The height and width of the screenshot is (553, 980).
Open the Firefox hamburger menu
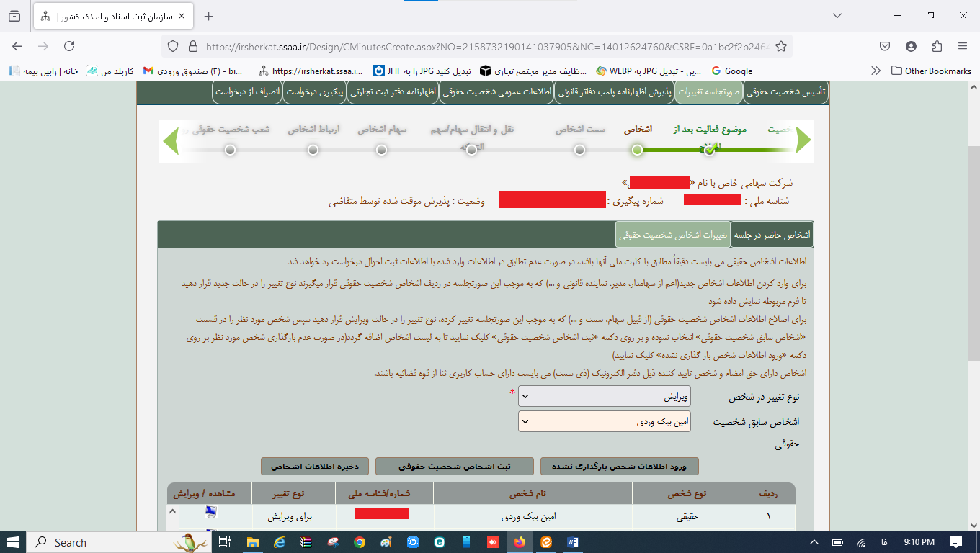click(x=963, y=46)
